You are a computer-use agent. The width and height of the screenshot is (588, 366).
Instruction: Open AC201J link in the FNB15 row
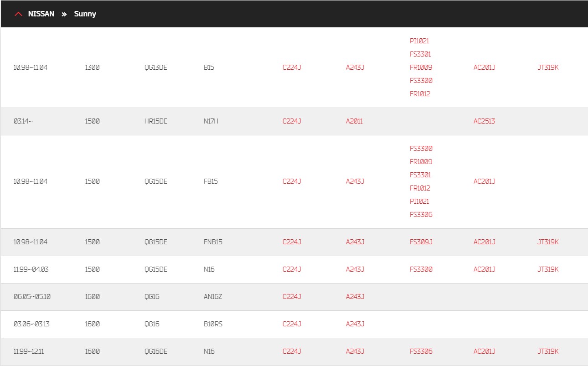tap(484, 242)
